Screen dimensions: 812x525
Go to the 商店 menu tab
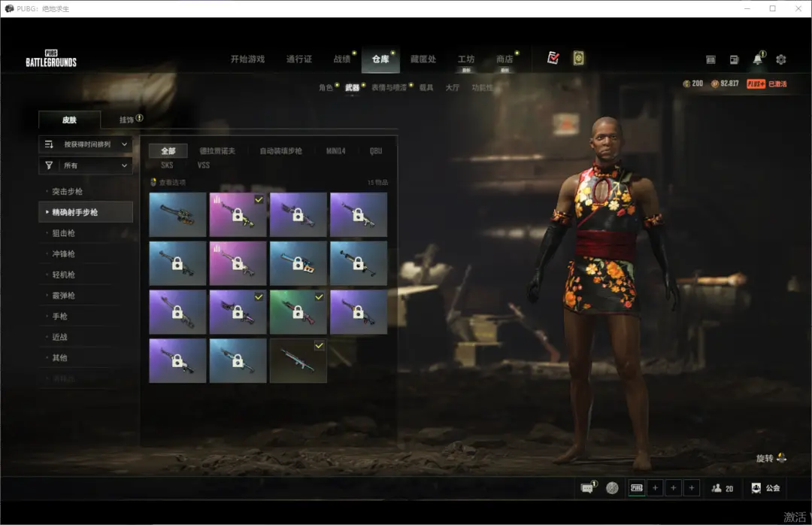coord(504,59)
